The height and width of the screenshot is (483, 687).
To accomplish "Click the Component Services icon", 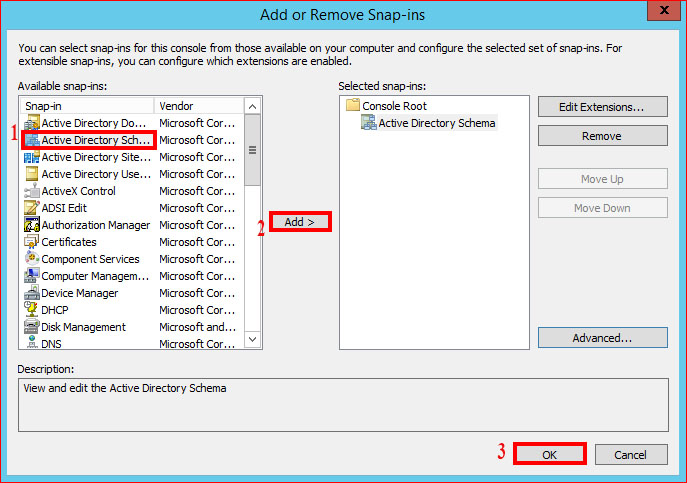I will tap(32, 259).
